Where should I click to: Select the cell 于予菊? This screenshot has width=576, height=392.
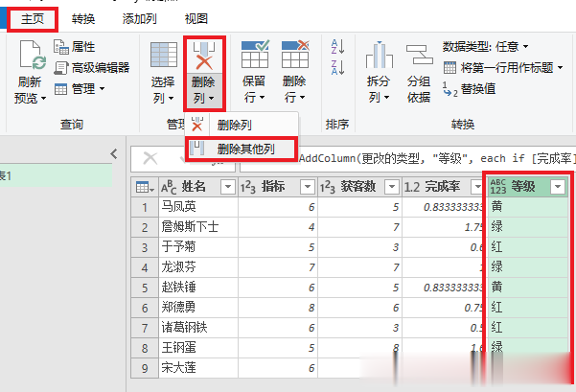pyautogui.click(x=198, y=247)
